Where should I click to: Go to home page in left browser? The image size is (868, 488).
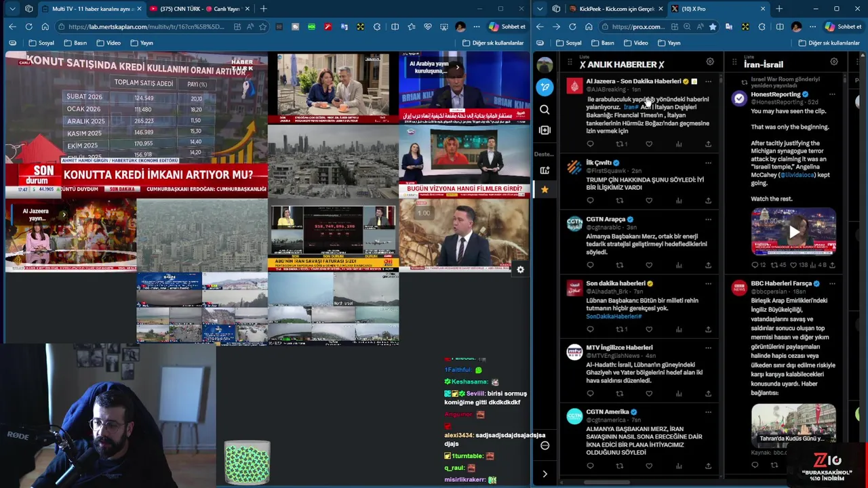pos(45,26)
